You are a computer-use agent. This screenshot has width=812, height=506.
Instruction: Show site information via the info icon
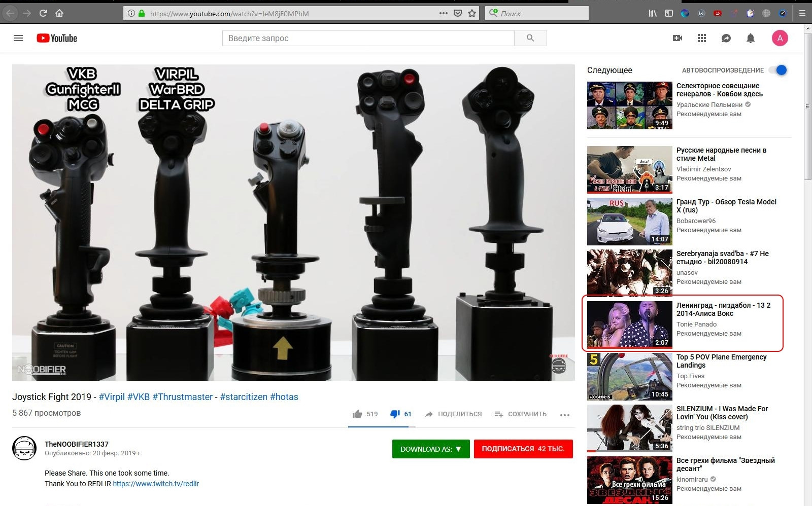pos(131,13)
